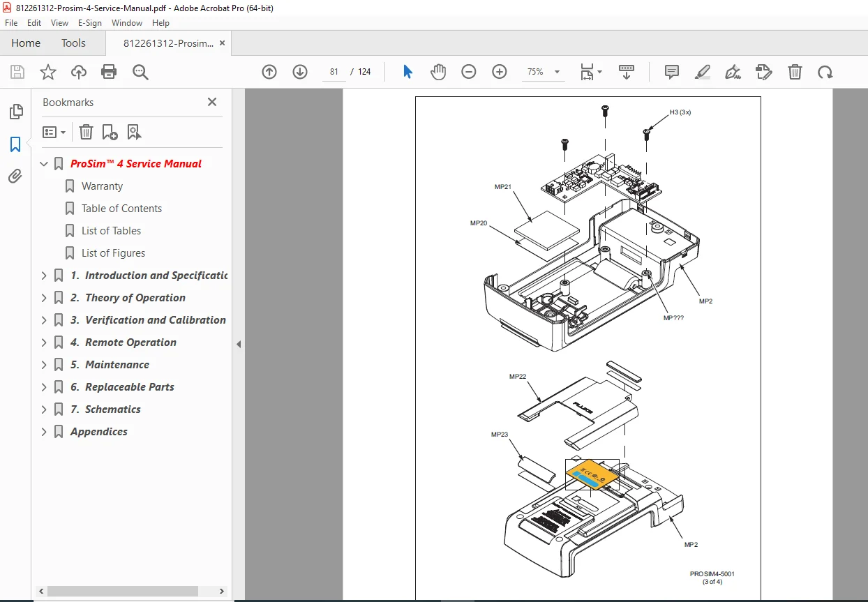Open the File menu
868x602 pixels.
(11, 23)
